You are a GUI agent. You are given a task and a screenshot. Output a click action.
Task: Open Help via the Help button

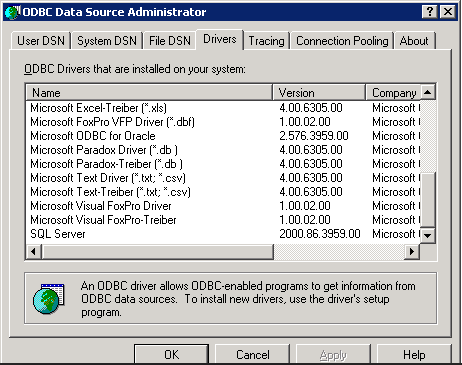point(414,354)
